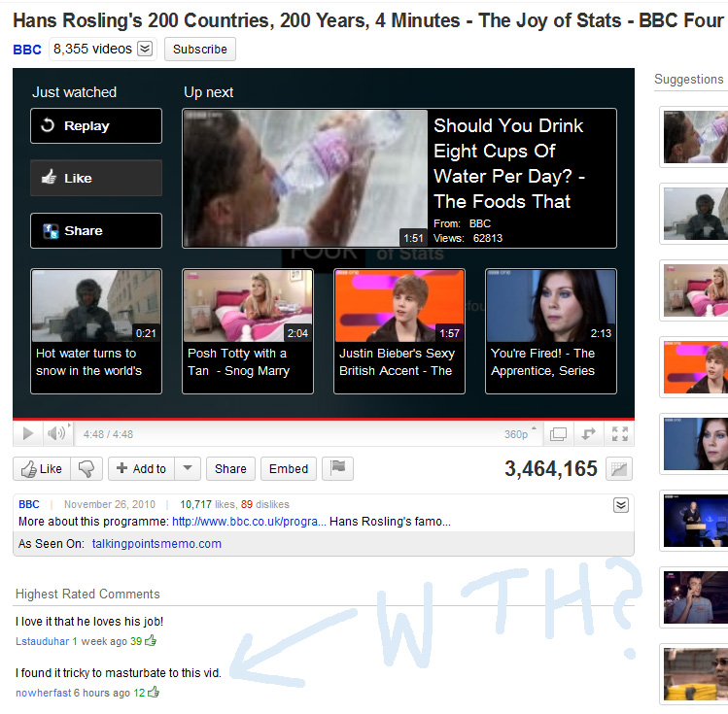
Task: Click the Share button below the player
Action: click(230, 468)
